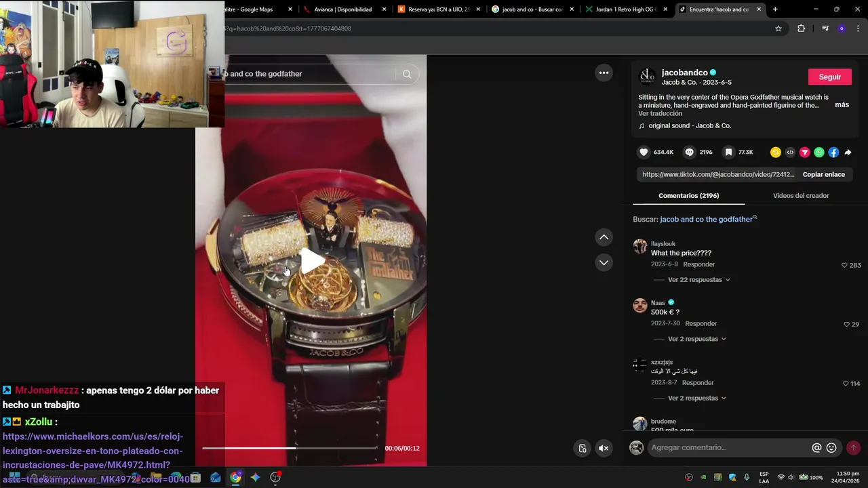Expand Ver 22 respuestas under llayslouk
The image size is (868, 488).
pyautogui.click(x=699, y=279)
